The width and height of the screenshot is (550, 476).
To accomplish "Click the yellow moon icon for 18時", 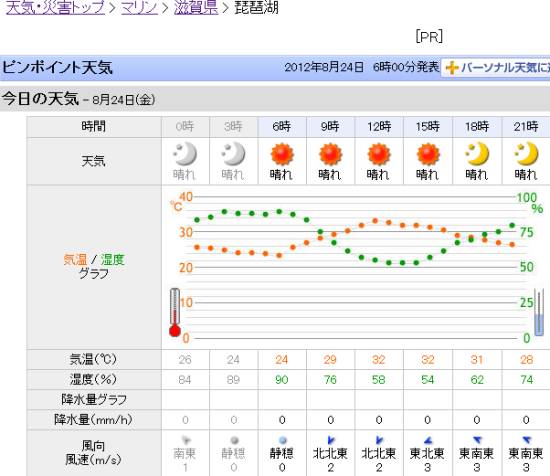I will [x=477, y=154].
